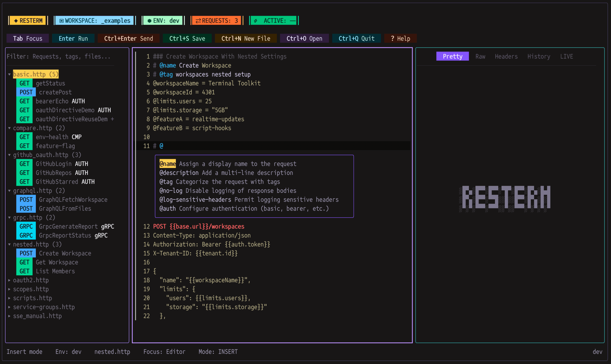Click the ENV dev status dot badge
The image size is (611, 364).
[149, 21]
